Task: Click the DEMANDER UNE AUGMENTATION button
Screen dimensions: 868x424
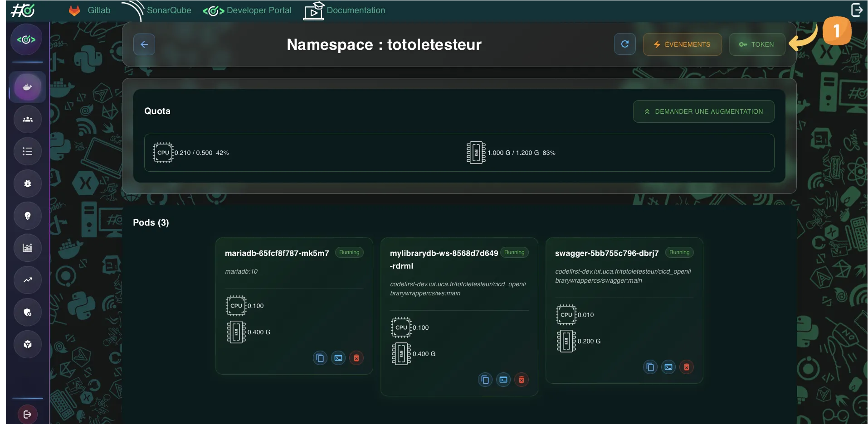Action: pos(703,111)
